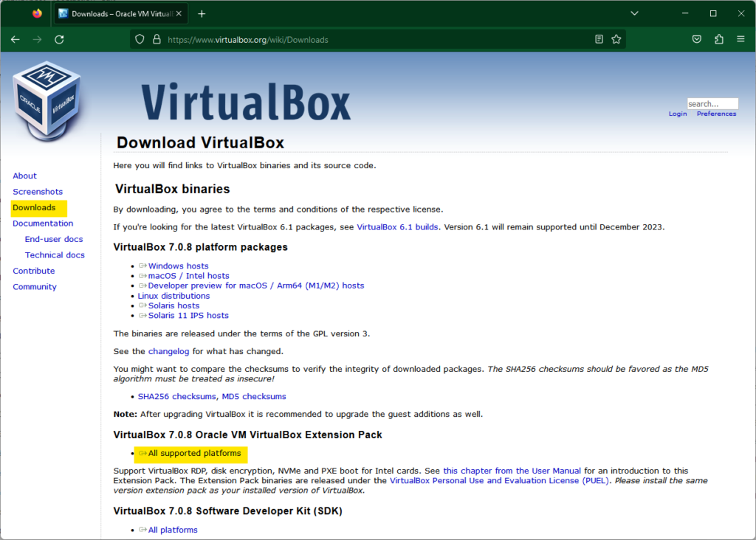Download the SDK for All platforms
This screenshot has height=540, width=756.
point(173,530)
